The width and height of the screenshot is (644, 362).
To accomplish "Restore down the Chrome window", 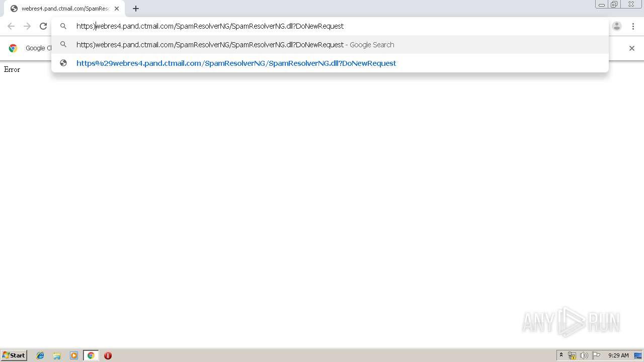I will tap(614, 5).
